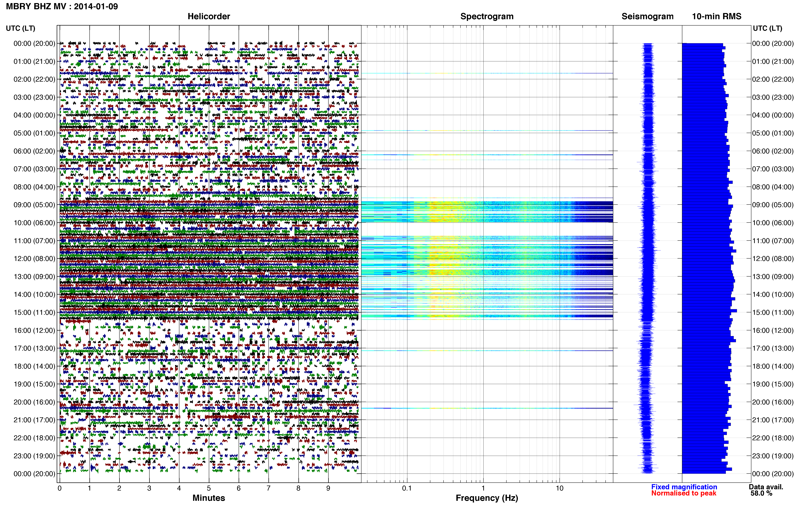Viewport: 812px width, 508px height.
Task: Click left axis label '17:00 (13:00)'
Action: coord(34,348)
